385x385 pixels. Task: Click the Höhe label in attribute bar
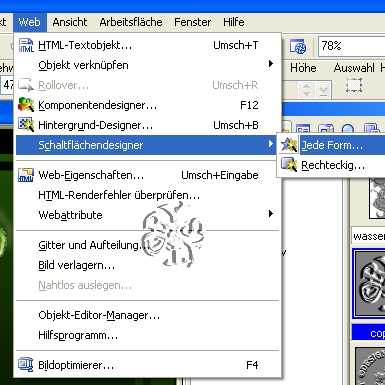[303, 68]
